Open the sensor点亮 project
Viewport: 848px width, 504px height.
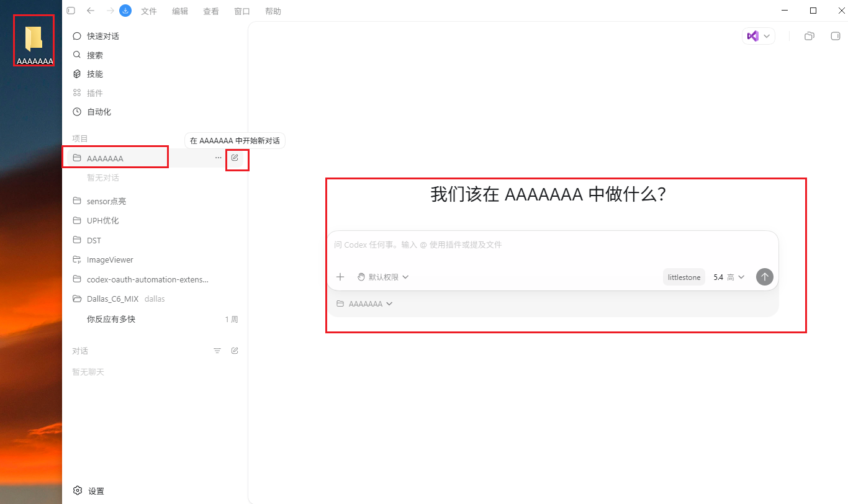[155, 201]
